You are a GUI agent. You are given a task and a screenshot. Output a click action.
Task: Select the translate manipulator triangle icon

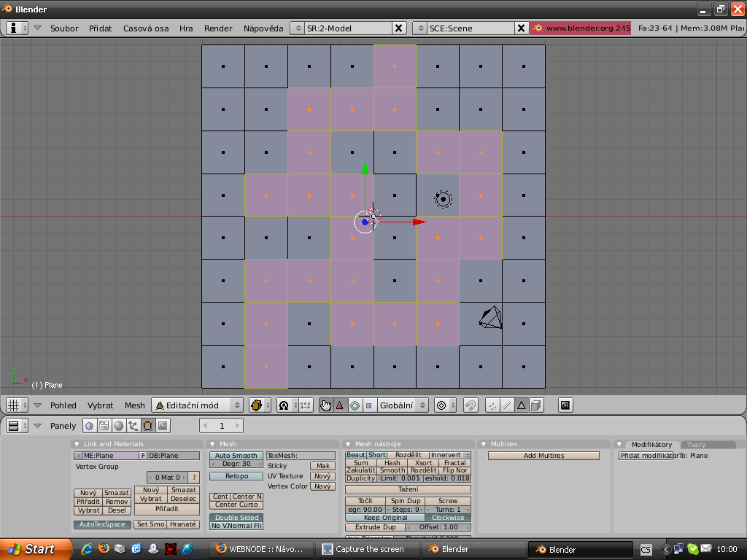coord(339,405)
